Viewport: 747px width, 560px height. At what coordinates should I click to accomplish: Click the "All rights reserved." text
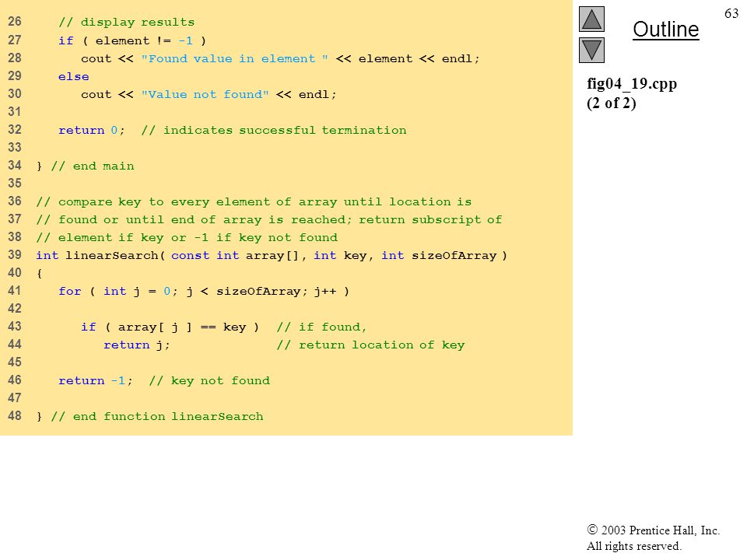point(634,546)
